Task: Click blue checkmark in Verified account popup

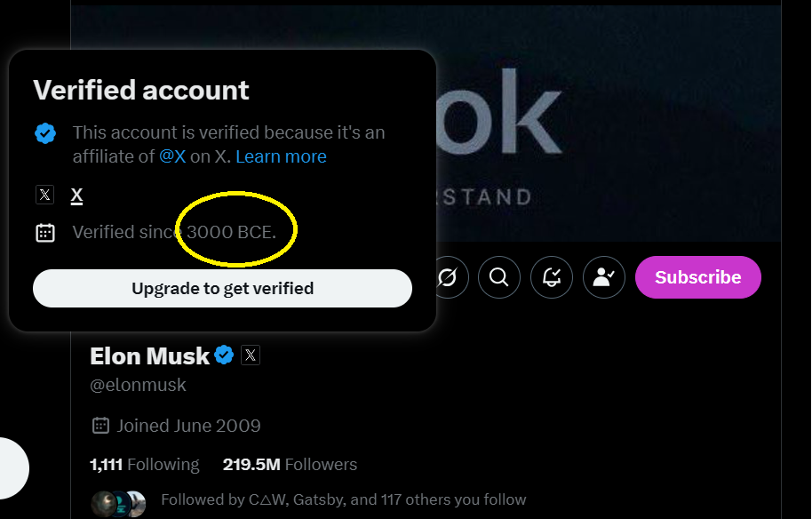Action: (45, 134)
